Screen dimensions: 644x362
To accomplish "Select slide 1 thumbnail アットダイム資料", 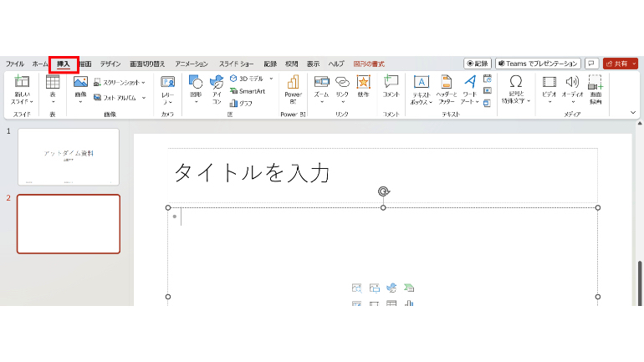I will [69, 157].
